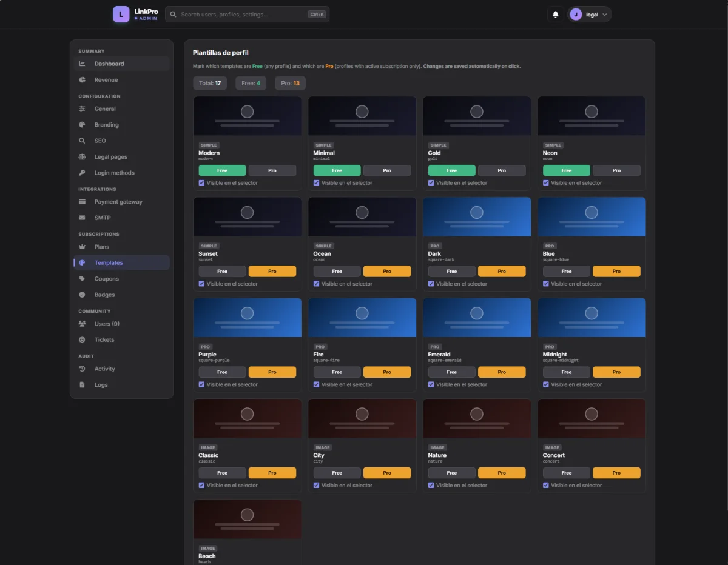Click the Beach template preview thumbnail
The image size is (728, 565).
248,519
